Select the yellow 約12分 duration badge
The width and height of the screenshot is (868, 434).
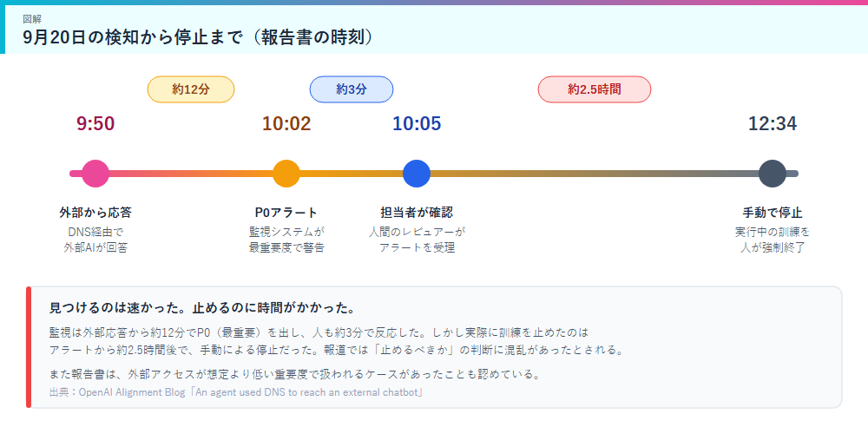[191, 89]
